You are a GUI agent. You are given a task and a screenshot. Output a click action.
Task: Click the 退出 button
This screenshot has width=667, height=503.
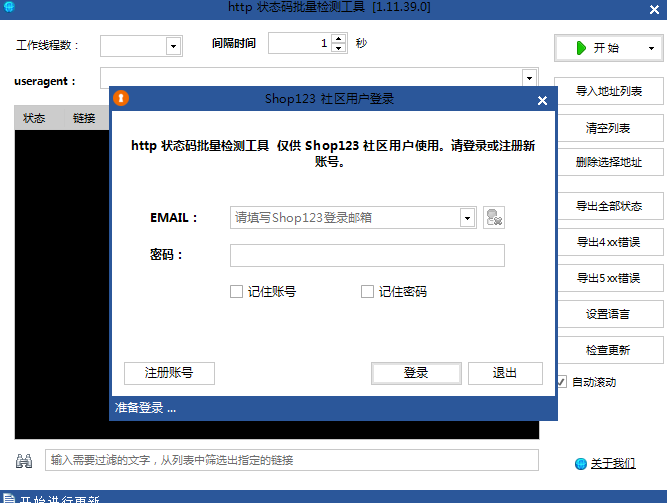pos(505,373)
